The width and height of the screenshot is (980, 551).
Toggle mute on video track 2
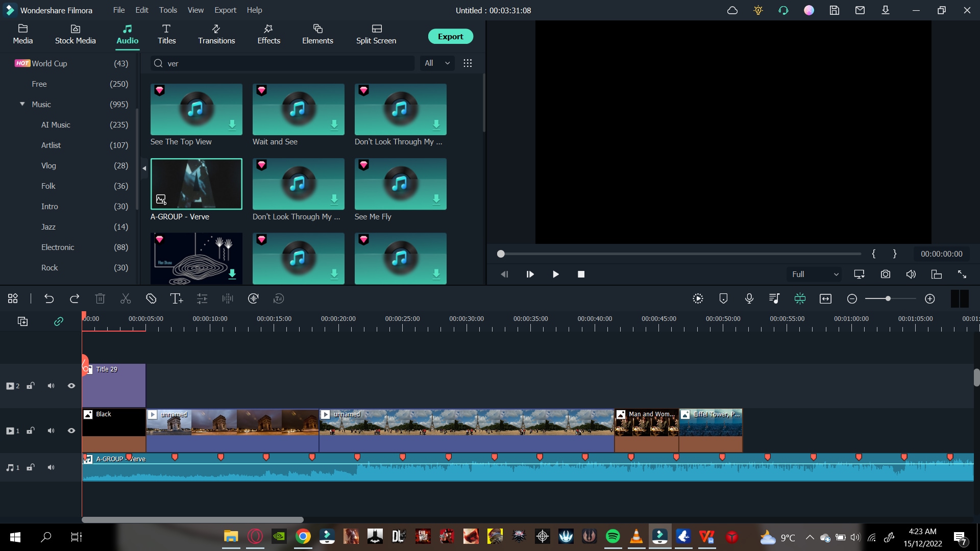(51, 386)
